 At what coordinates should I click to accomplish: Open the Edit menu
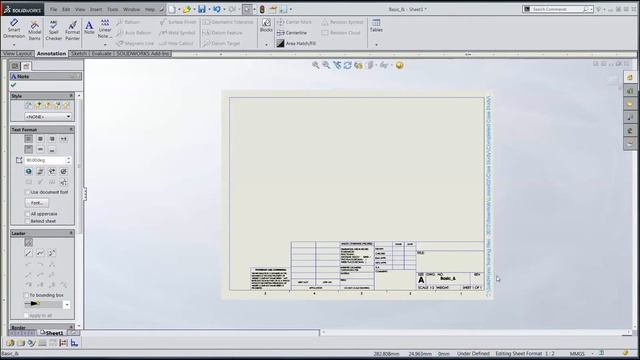(66, 9)
